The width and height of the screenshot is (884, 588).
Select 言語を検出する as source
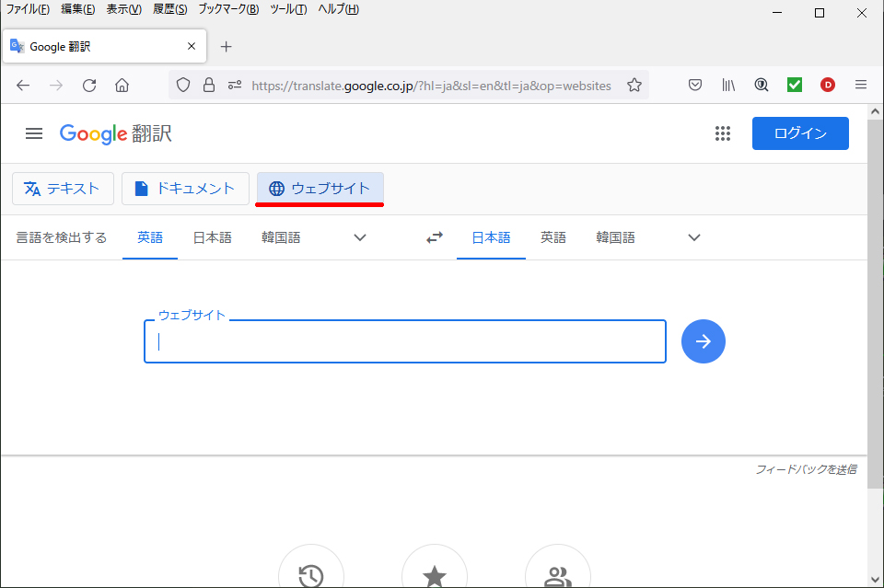62,237
